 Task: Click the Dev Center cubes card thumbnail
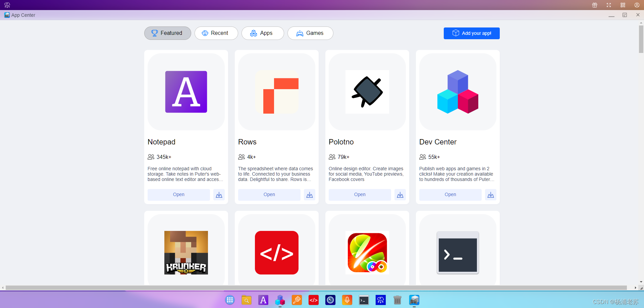pyautogui.click(x=458, y=92)
